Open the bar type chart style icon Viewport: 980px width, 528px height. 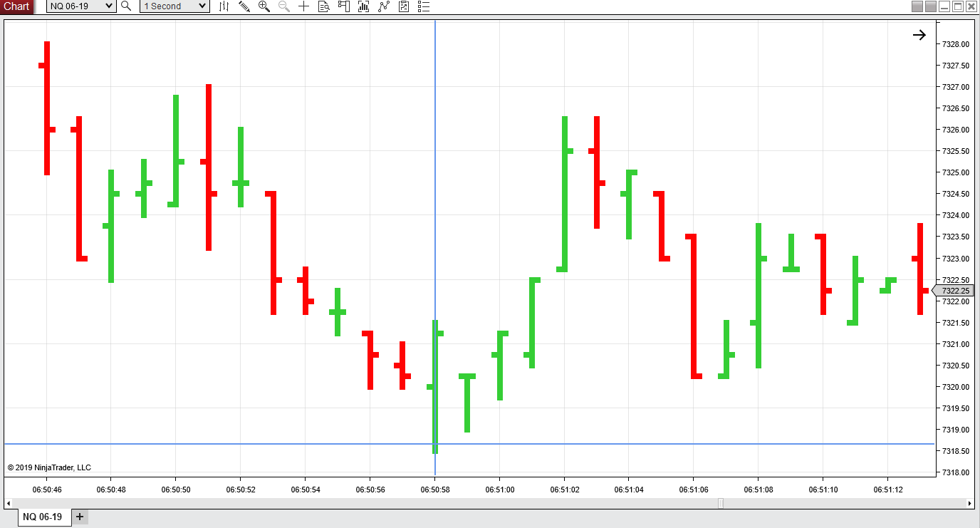click(224, 6)
